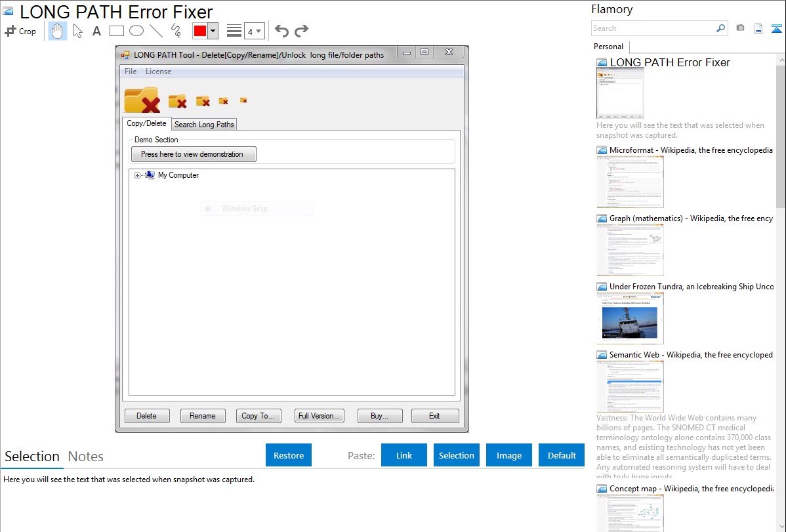Click the blue Restore button
This screenshot has height=532, width=786.
click(289, 455)
